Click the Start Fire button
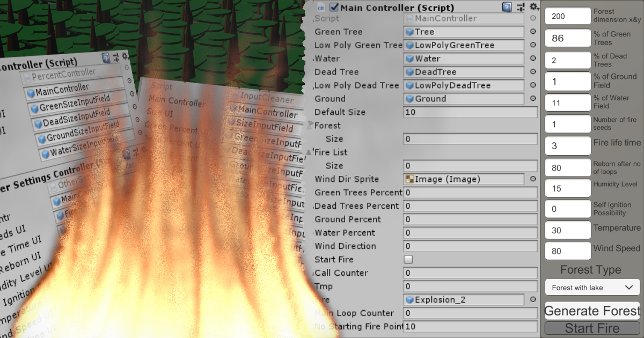This screenshot has width=644, height=338. click(x=592, y=328)
